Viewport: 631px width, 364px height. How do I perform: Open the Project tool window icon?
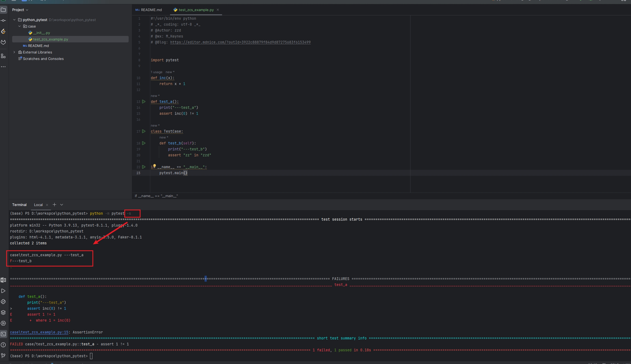click(x=3, y=10)
